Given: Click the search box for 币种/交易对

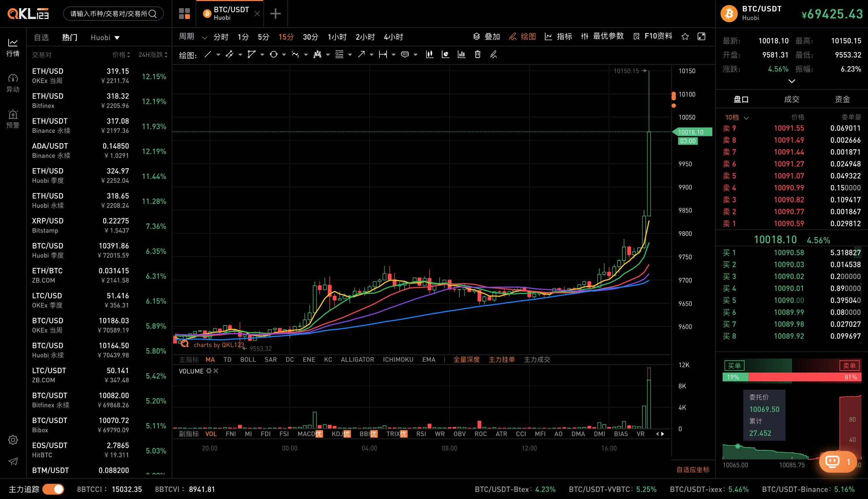Looking at the screenshot, I should click(x=114, y=14).
